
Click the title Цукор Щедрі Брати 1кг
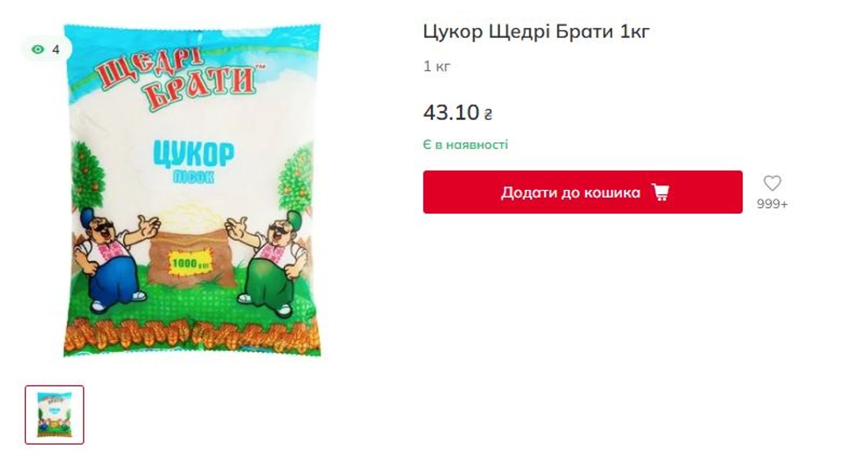click(536, 32)
